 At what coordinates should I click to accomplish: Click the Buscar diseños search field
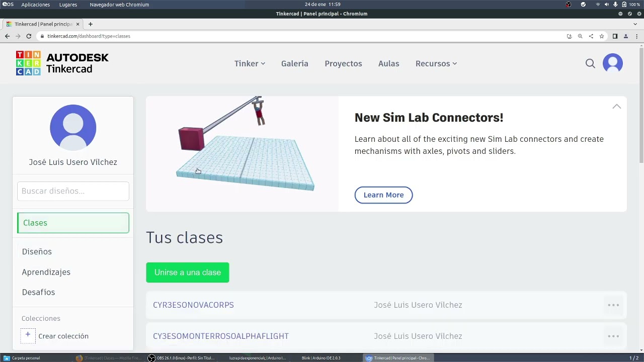[x=73, y=191]
